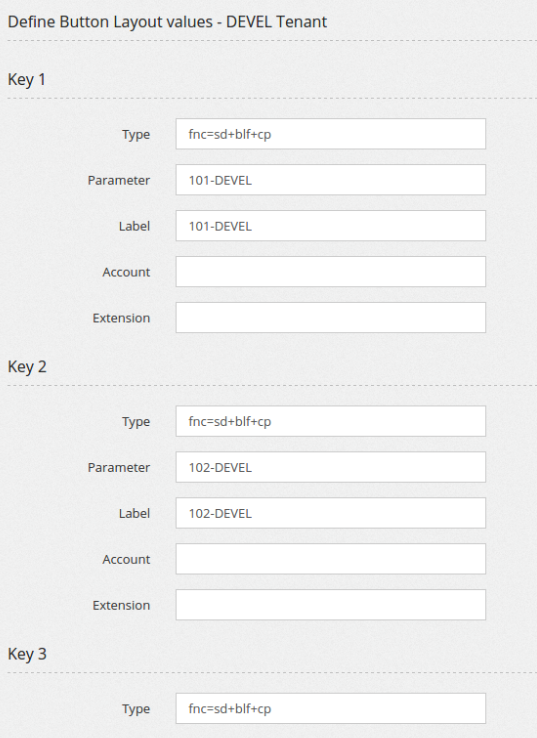537x738 pixels.
Task: Click the Key 3 section heading
Action: (27, 654)
